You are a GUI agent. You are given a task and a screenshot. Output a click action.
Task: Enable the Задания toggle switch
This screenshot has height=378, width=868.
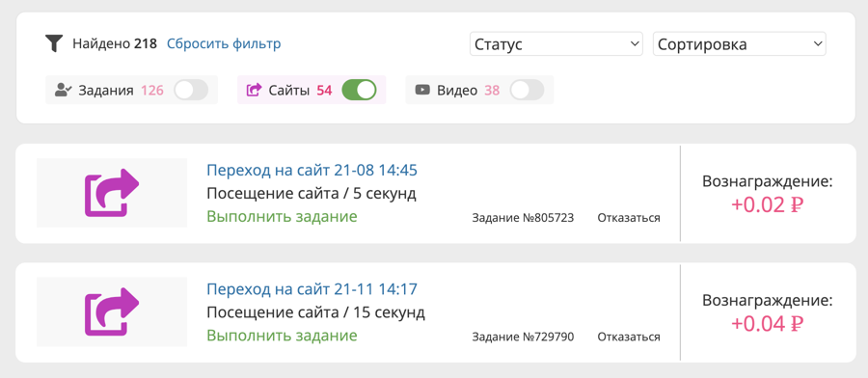(191, 91)
